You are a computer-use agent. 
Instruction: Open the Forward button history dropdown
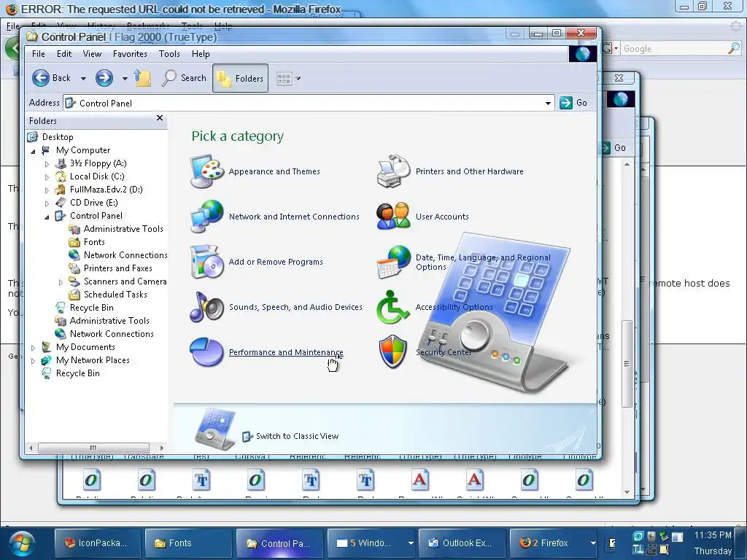coord(125,79)
